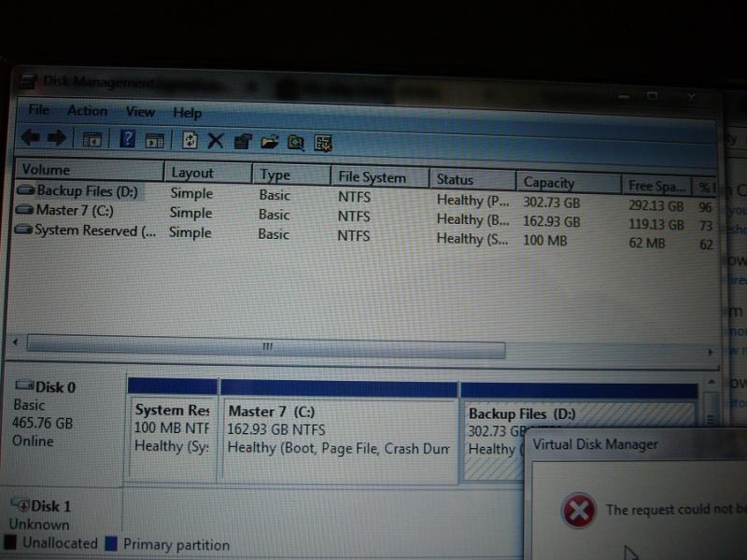This screenshot has width=747, height=560.
Task: Click the Properties toolbar icon
Action: [243, 142]
